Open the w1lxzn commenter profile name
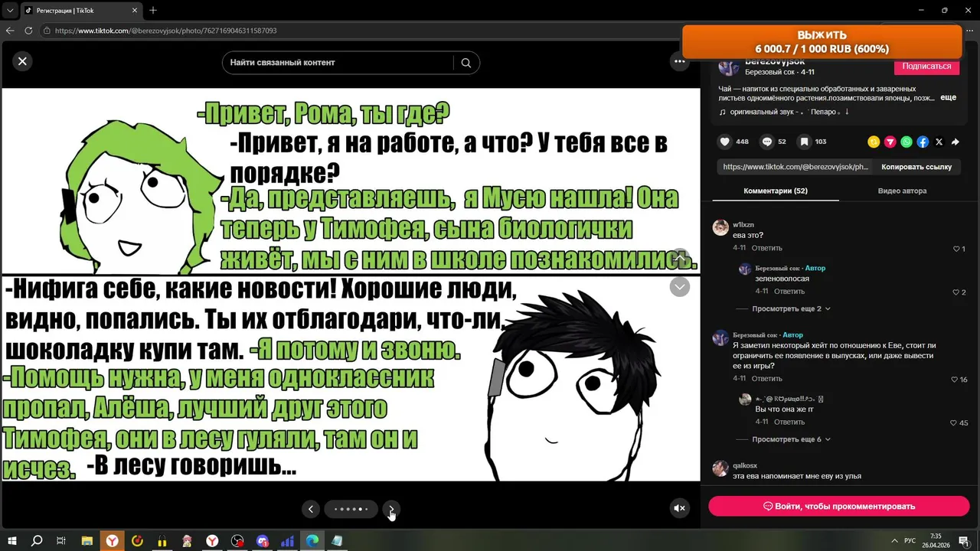Image resolution: width=980 pixels, height=551 pixels. coord(743,224)
